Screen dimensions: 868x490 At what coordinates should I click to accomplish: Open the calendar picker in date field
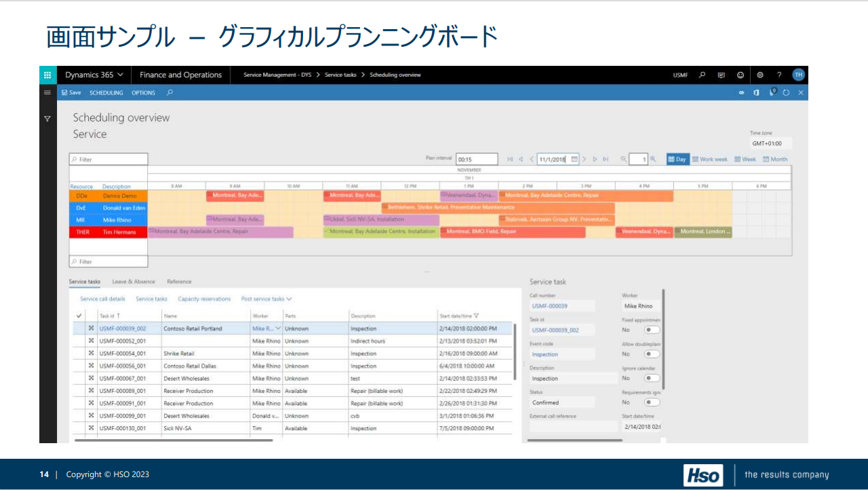[x=574, y=159]
